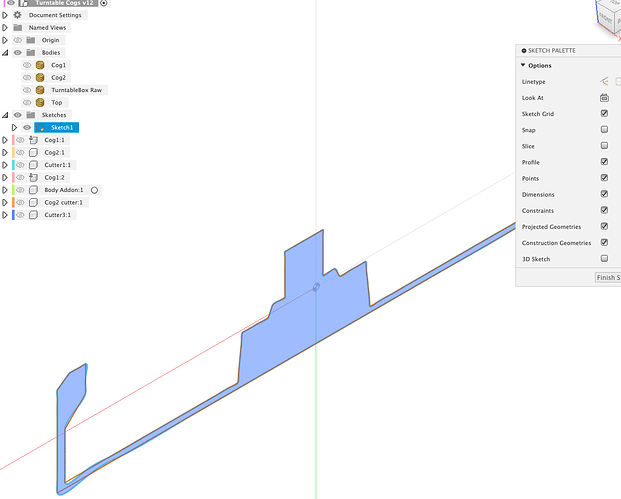Click the Cutter1:1 component cube icon

click(x=34, y=165)
